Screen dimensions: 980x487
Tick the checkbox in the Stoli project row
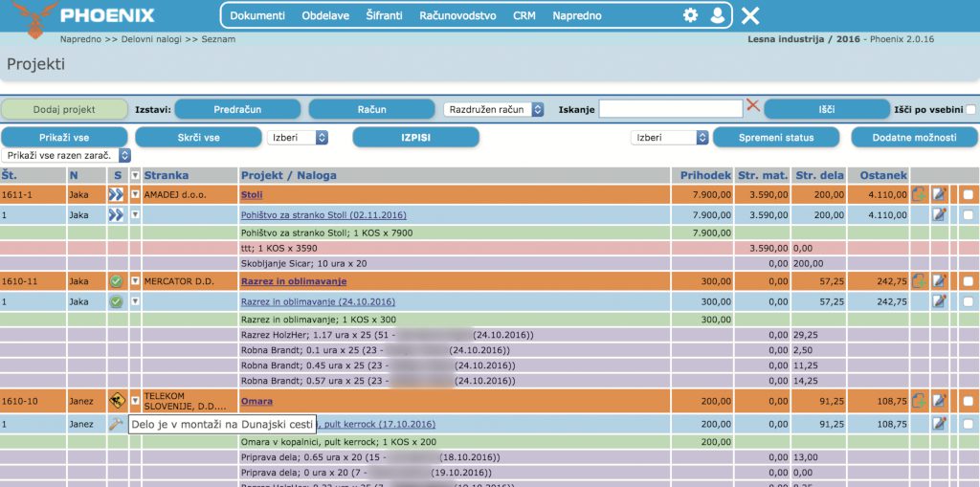[x=969, y=194]
